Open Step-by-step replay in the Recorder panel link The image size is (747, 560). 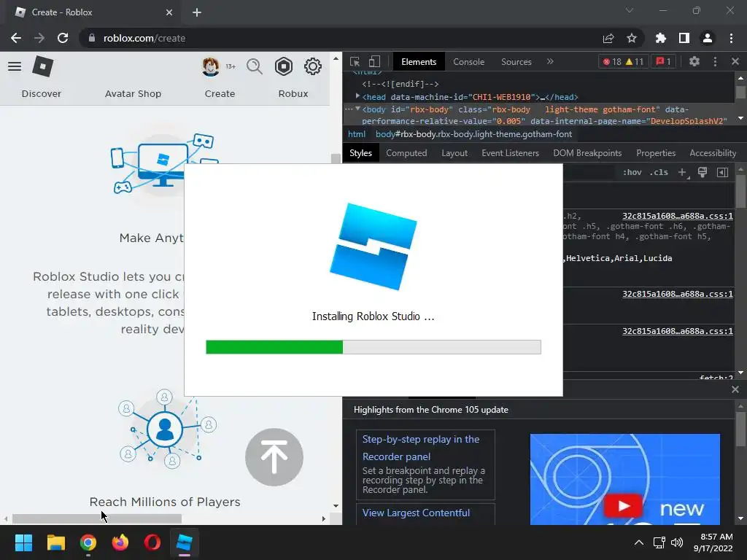click(x=421, y=448)
